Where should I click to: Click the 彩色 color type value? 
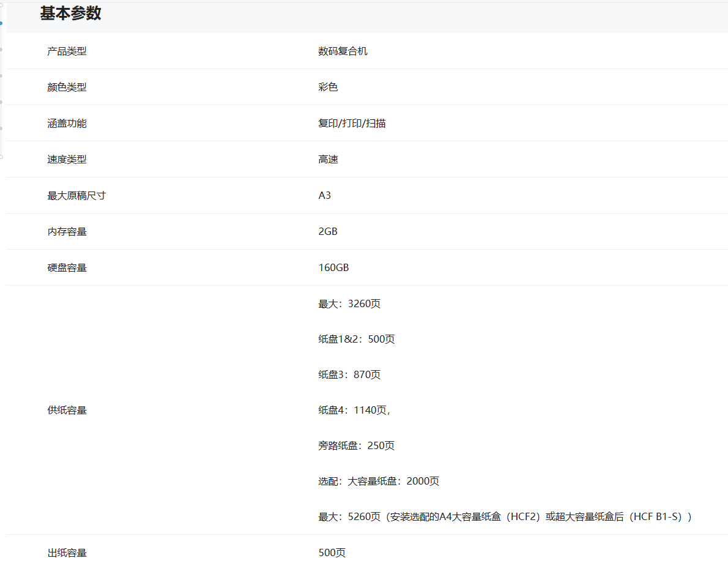[328, 87]
